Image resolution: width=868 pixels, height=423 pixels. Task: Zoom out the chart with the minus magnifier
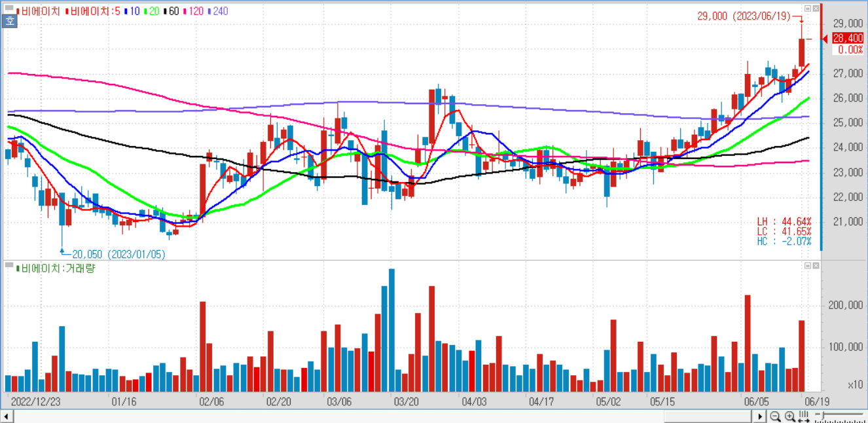[x=775, y=416]
